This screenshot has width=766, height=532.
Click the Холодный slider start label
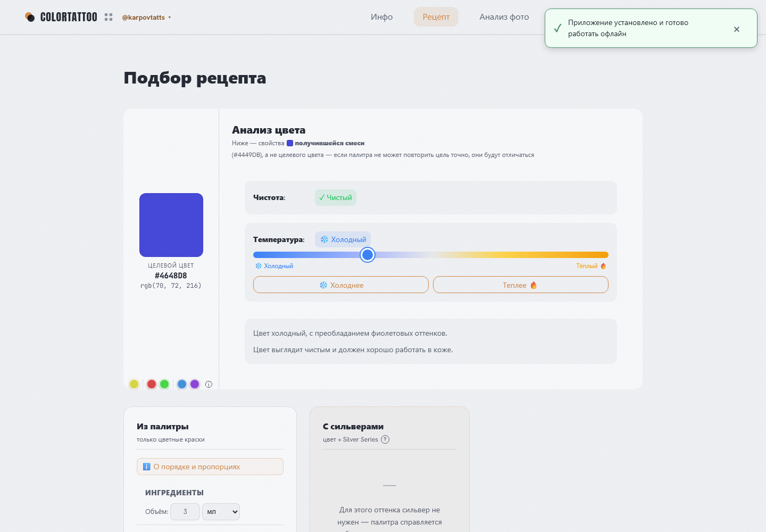point(274,266)
